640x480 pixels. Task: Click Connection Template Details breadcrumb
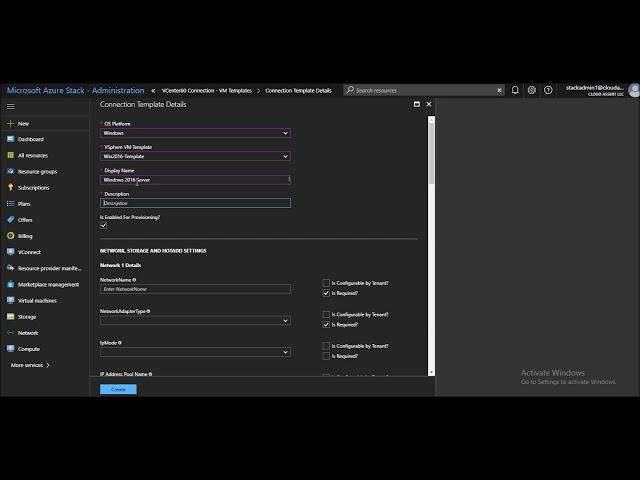(298, 91)
